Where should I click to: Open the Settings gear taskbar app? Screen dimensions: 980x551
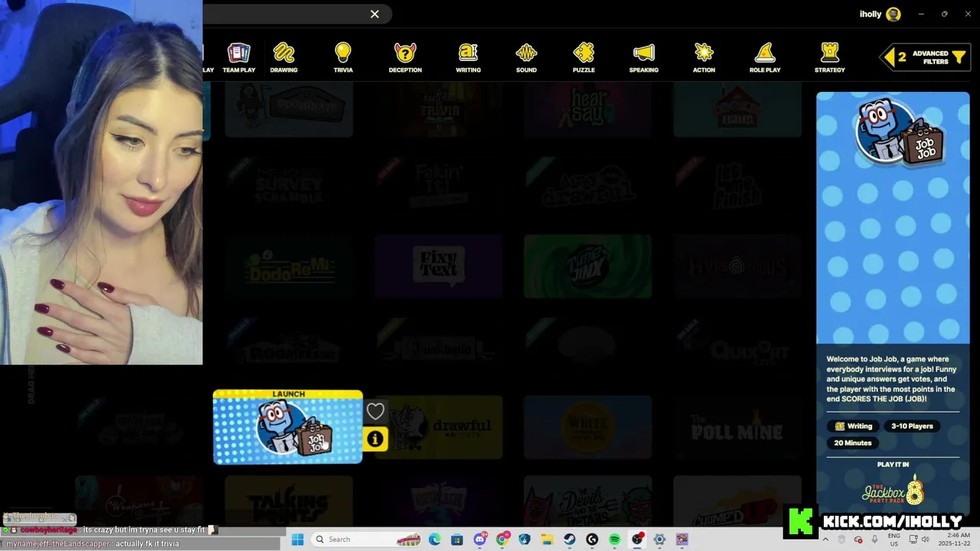(659, 540)
